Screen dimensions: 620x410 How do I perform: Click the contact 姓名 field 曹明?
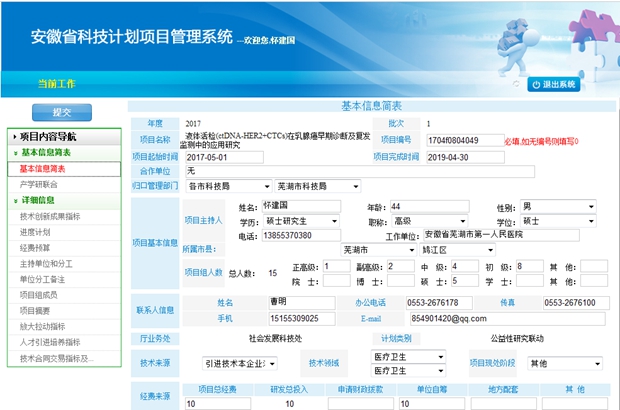(x=302, y=303)
